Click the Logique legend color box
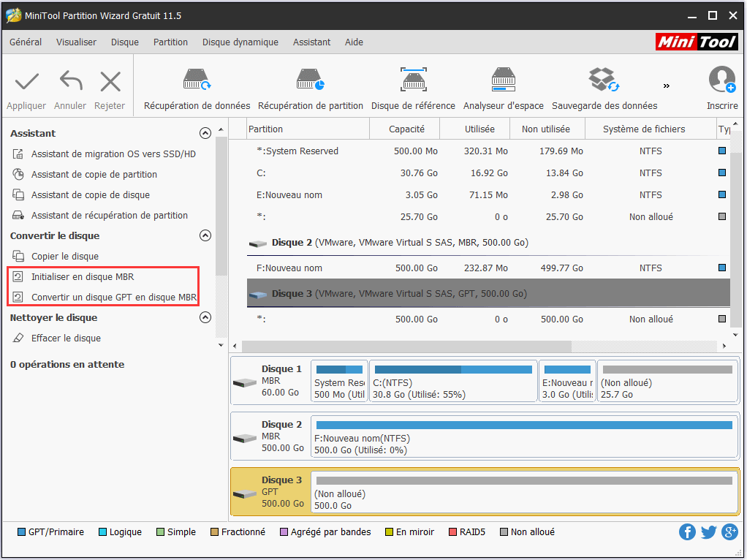 [x=102, y=532]
